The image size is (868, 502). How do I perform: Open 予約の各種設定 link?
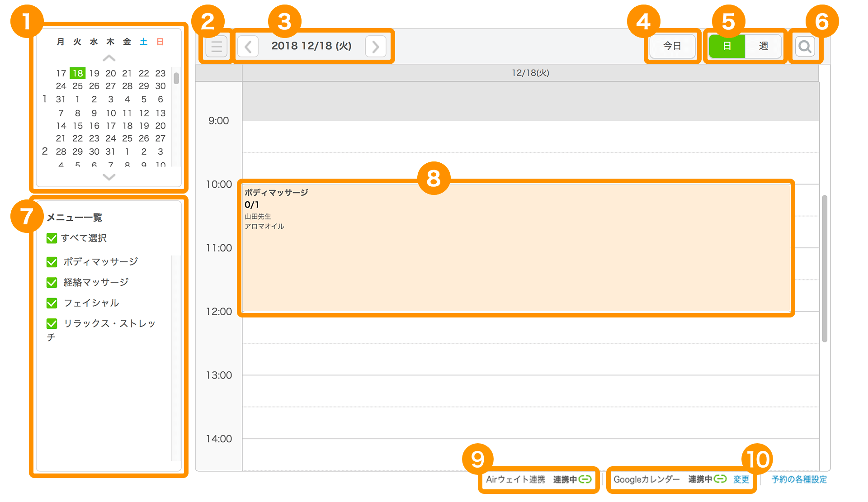(x=799, y=479)
